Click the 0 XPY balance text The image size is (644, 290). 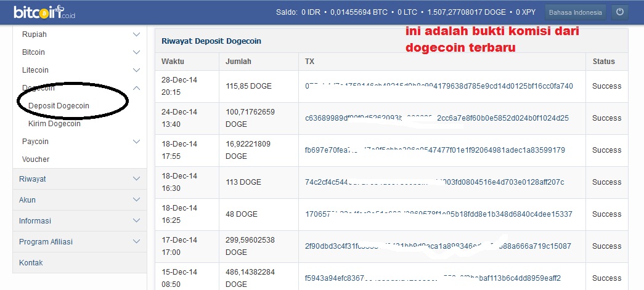click(x=526, y=12)
